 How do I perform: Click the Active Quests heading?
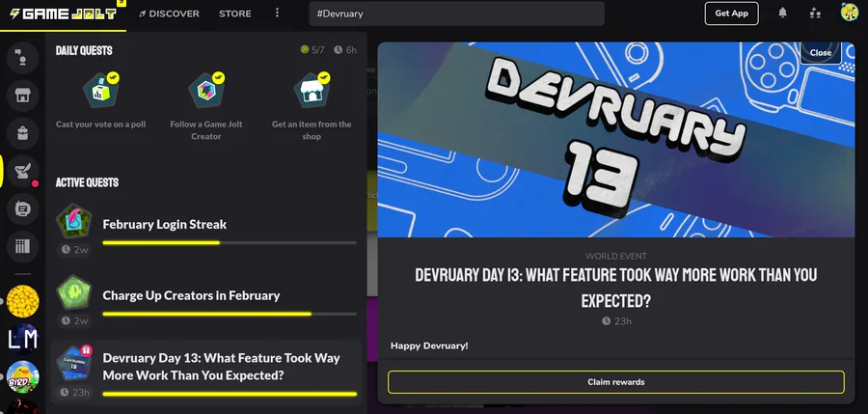(87, 182)
